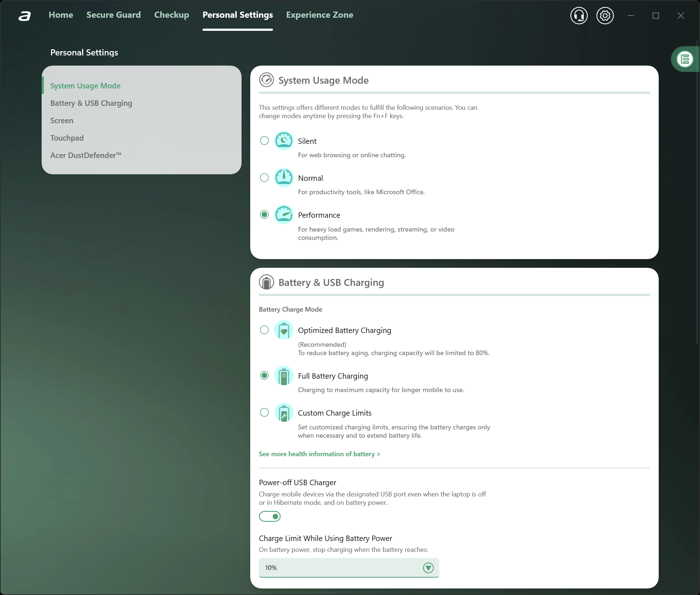700x595 pixels.
Task: Click the Optimized Battery Charging heart icon
Action: 284,330
